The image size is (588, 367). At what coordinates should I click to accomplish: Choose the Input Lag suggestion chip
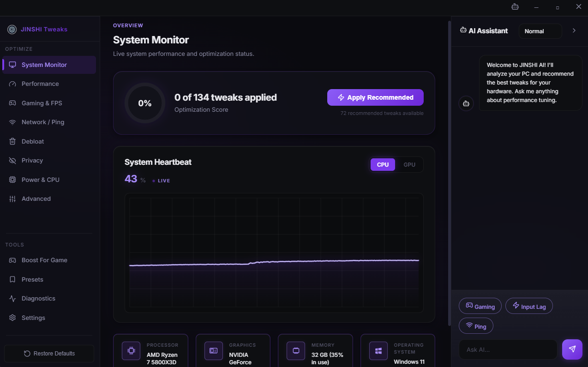coord(529,306)
